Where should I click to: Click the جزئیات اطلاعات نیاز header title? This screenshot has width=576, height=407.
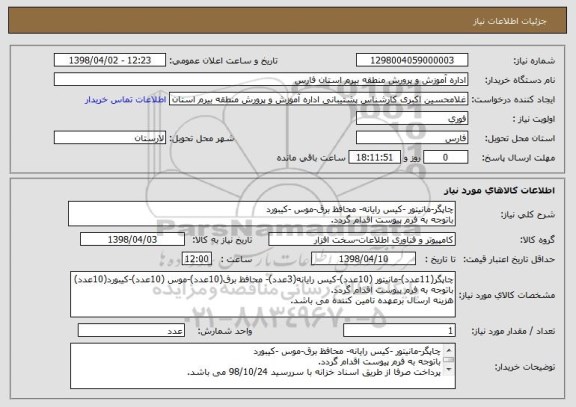pos(510,21)
